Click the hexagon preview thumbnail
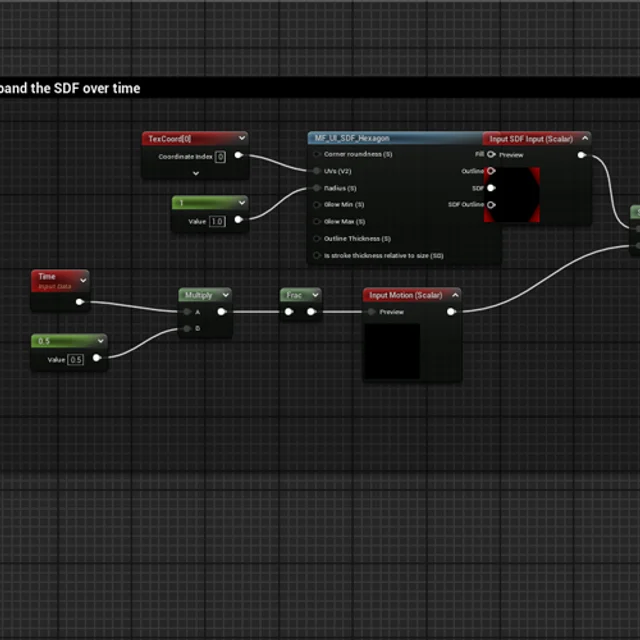 coord(512,195)
